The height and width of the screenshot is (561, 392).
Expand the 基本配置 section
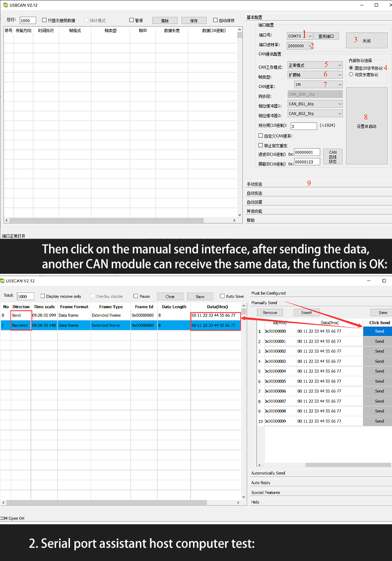pyautogui.click(x=319, y=17)
